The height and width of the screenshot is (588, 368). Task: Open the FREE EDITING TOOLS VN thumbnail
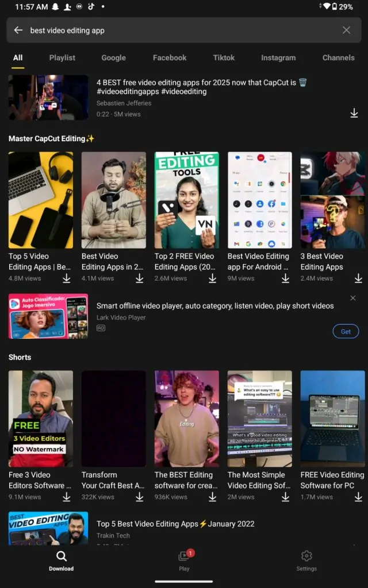187,200
